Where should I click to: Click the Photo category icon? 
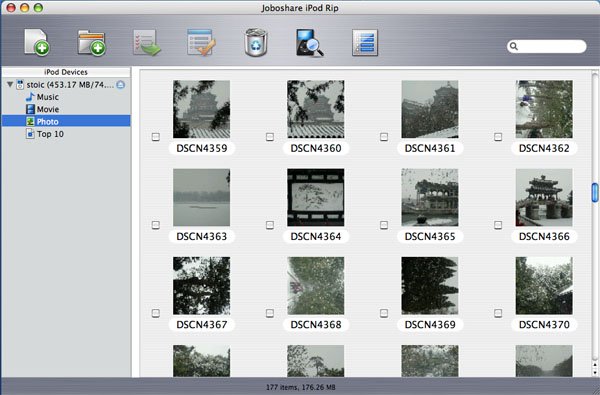point(30,121)
